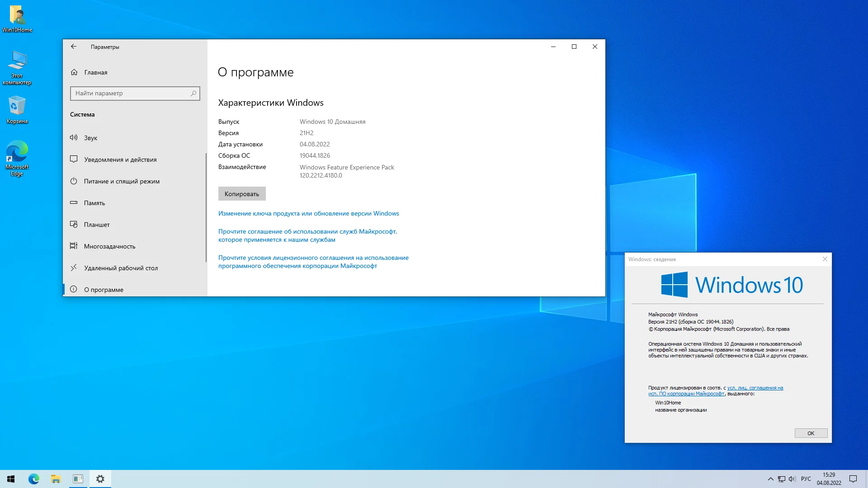Select О программе sidebar item
This screenshot has width=868, height=488.
[x=104, y=290]
